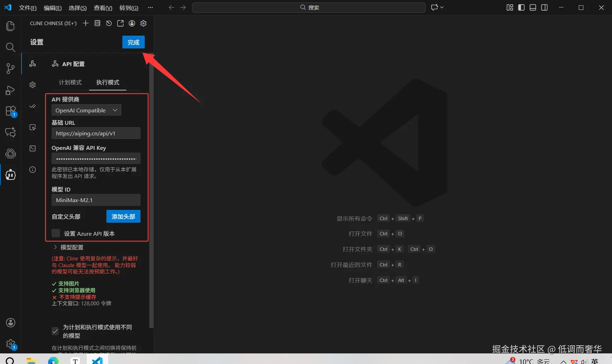The width and height of the screenshot is (612, 364).
Task: Click the 完成 button to finish settings
Action: click(x=133, y=42)
